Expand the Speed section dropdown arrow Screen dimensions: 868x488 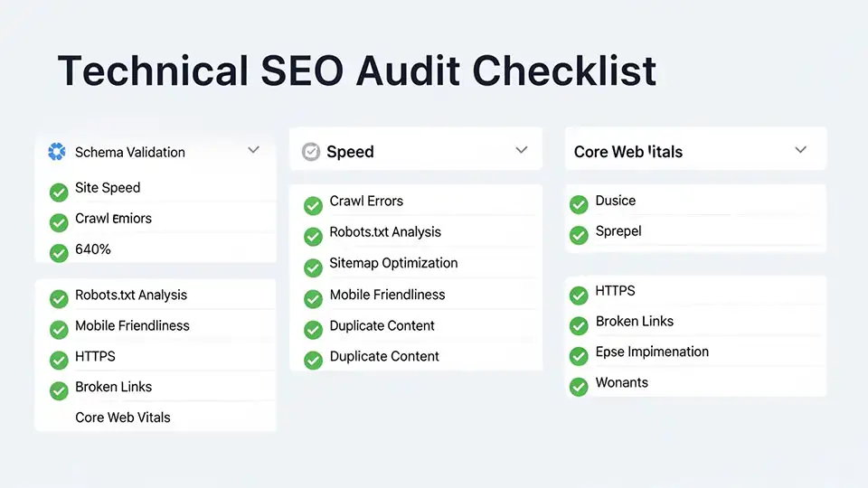[x=521, y=150]
